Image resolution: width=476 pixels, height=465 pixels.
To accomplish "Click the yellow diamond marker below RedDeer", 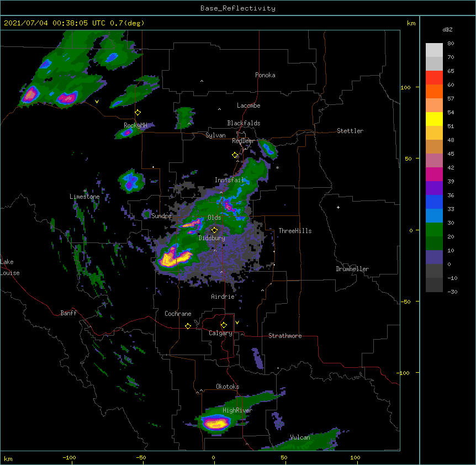I will coord(235,155).
